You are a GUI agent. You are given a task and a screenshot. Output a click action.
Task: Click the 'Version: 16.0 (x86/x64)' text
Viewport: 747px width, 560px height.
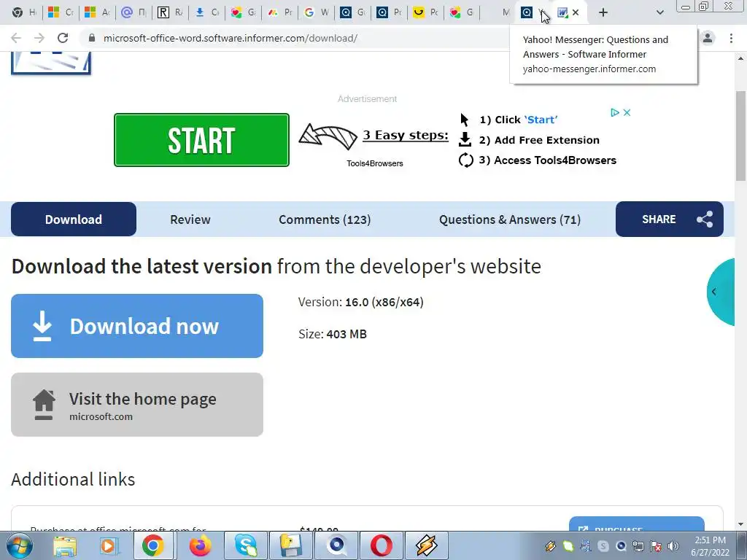click(360, 302)
